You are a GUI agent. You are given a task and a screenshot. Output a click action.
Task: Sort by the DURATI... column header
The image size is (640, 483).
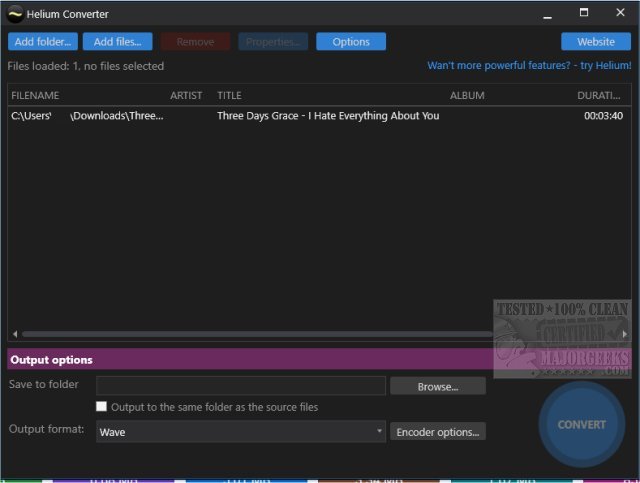[598, 96]
